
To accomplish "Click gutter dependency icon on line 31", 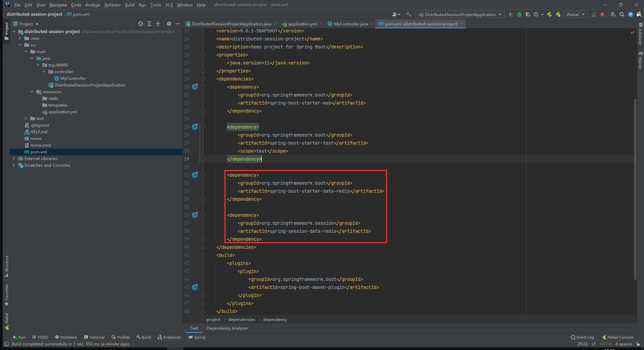I will (195, 175).
